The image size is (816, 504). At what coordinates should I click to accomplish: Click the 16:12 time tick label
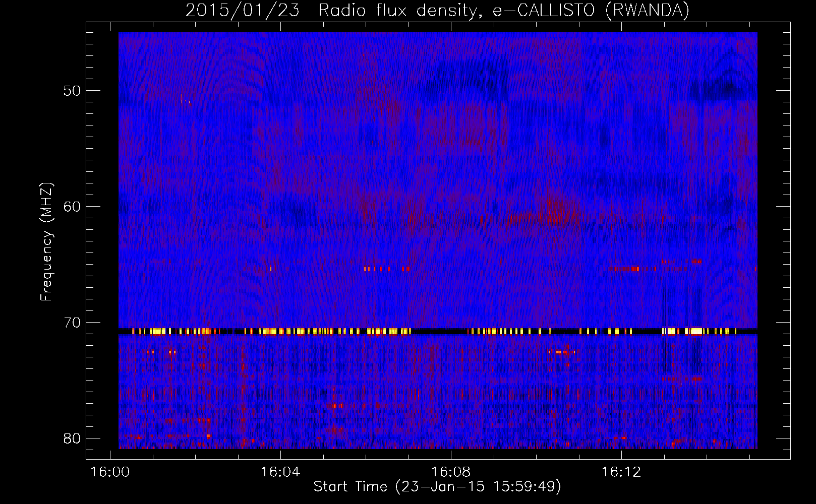[x=621, y=472]
